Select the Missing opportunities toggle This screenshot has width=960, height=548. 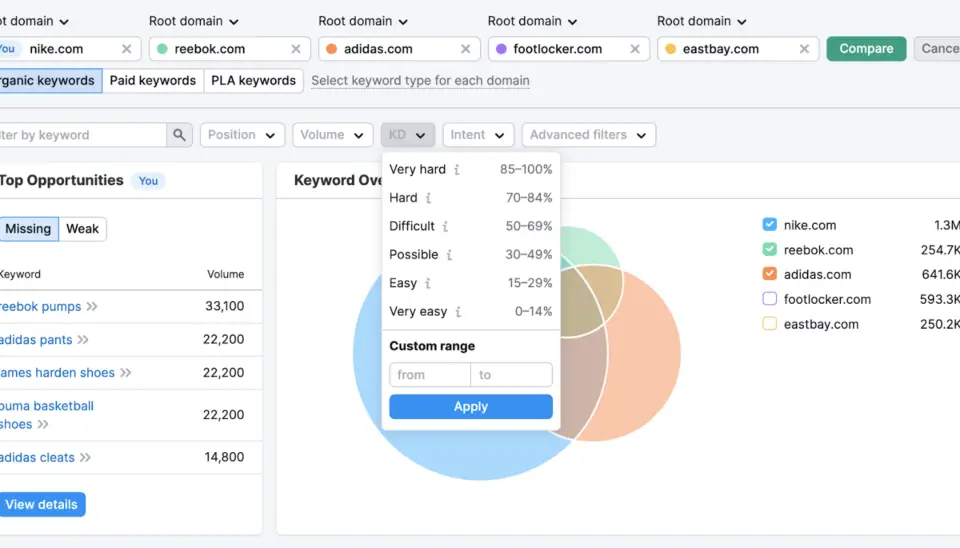(28, 229)
